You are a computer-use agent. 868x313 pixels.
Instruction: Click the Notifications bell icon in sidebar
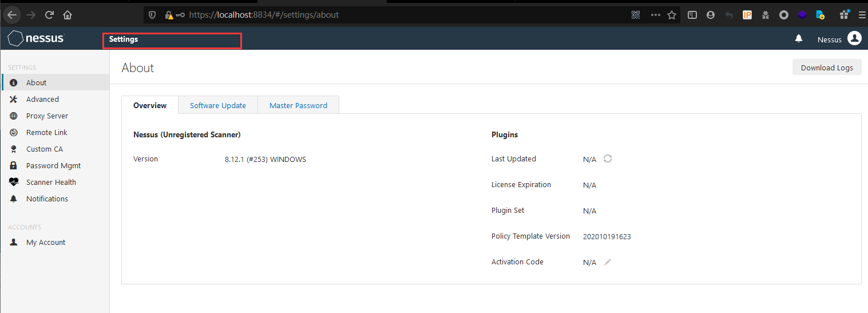coord(14,199)
